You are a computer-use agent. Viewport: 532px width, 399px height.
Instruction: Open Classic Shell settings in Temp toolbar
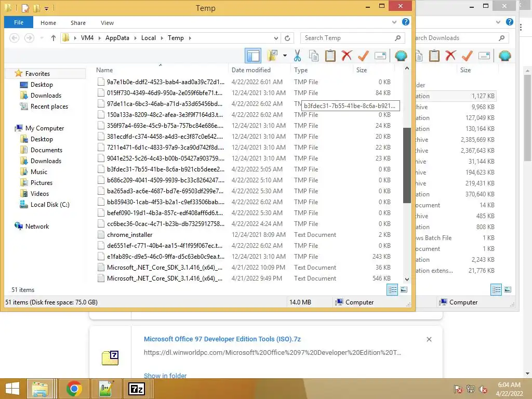click(401, 56)
